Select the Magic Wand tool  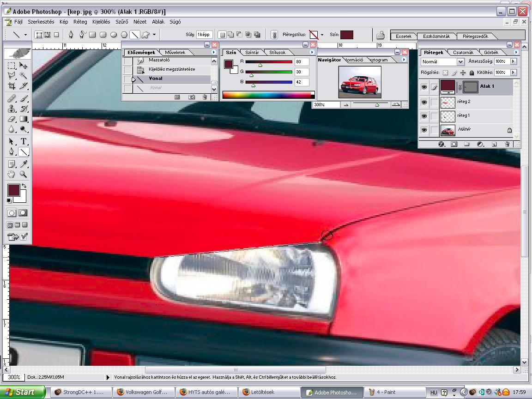point(24,76)
